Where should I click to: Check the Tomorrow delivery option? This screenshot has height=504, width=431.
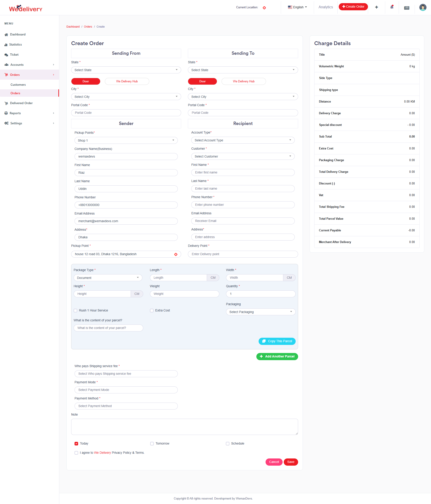click(x=152, y=444)
